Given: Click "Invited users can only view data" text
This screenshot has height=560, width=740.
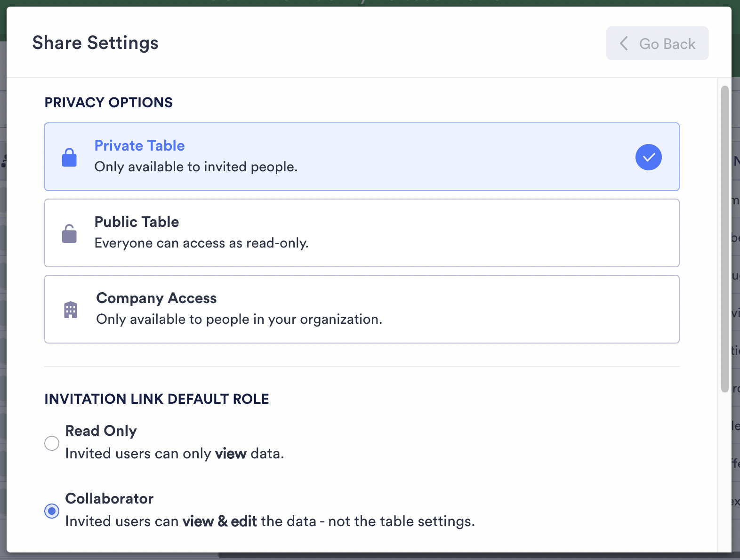Looking at the screenshot, I should tap(175, 454).
